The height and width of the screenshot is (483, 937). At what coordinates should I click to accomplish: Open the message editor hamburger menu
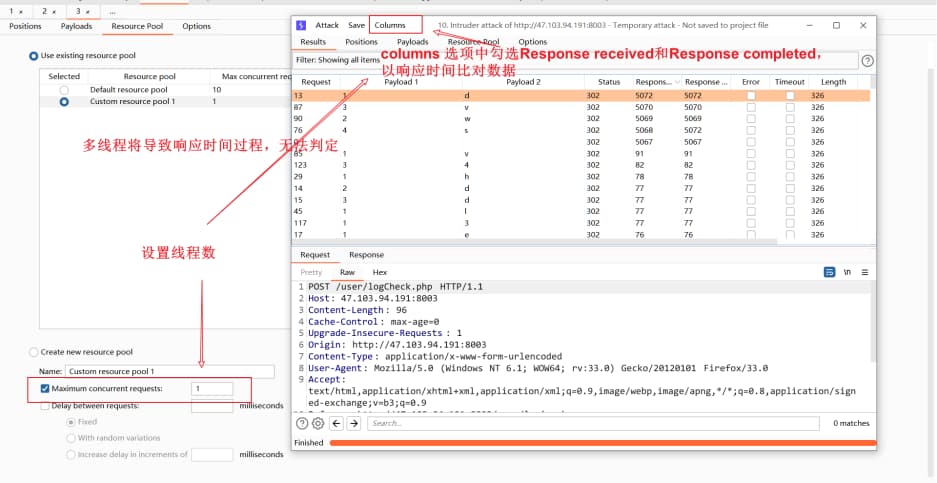click(865, 272)
